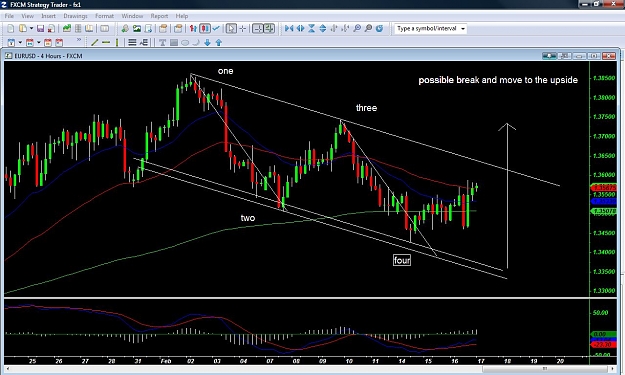Click expand vertical scale up-down icon

click(x=323, y=28)
